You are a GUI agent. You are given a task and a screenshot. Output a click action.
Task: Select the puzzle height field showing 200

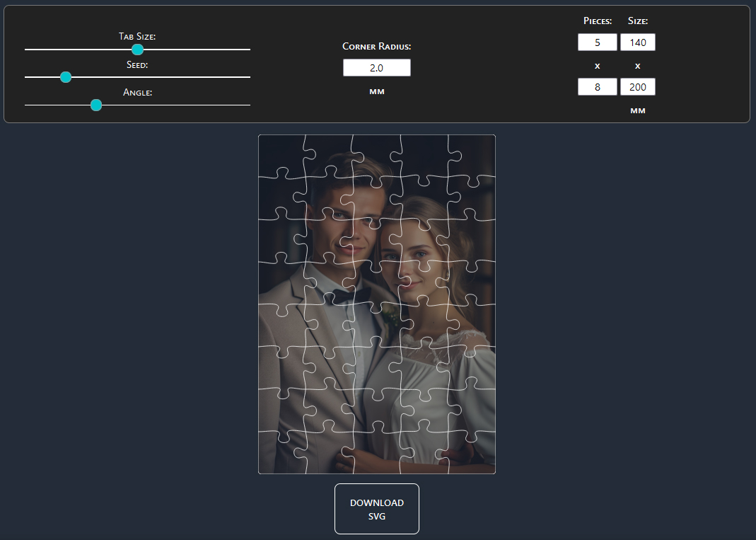pos(637,86)
